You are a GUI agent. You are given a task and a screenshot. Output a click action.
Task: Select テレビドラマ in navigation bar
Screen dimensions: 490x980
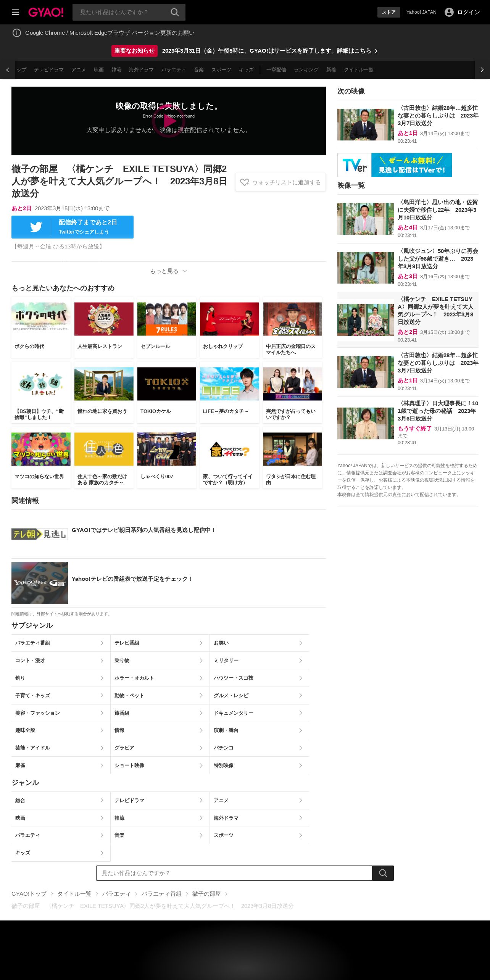(x=49, y=70)
